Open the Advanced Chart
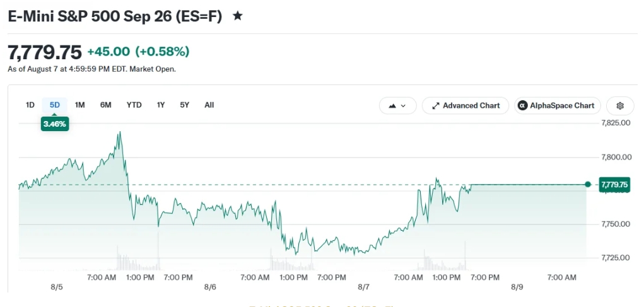 pos(465,105)
